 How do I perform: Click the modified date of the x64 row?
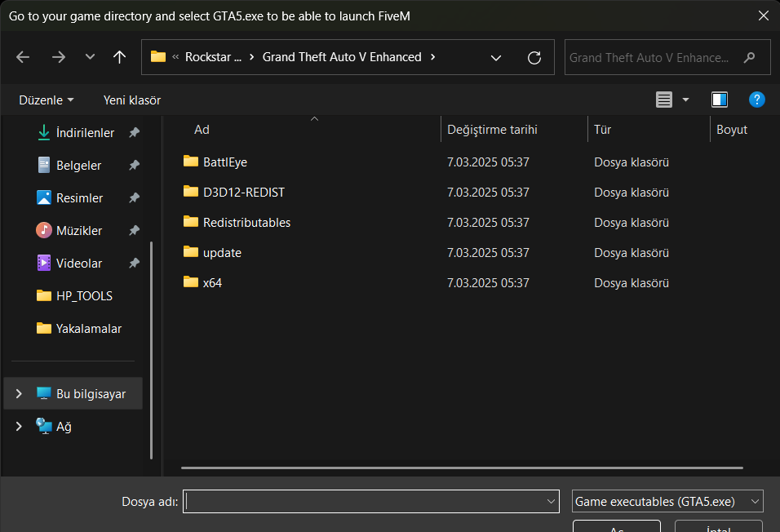[488, 283]
